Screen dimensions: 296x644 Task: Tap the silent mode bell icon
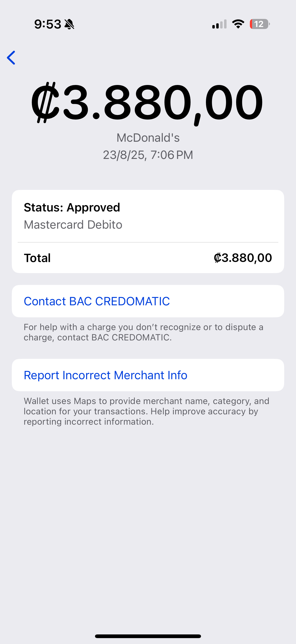69,24
